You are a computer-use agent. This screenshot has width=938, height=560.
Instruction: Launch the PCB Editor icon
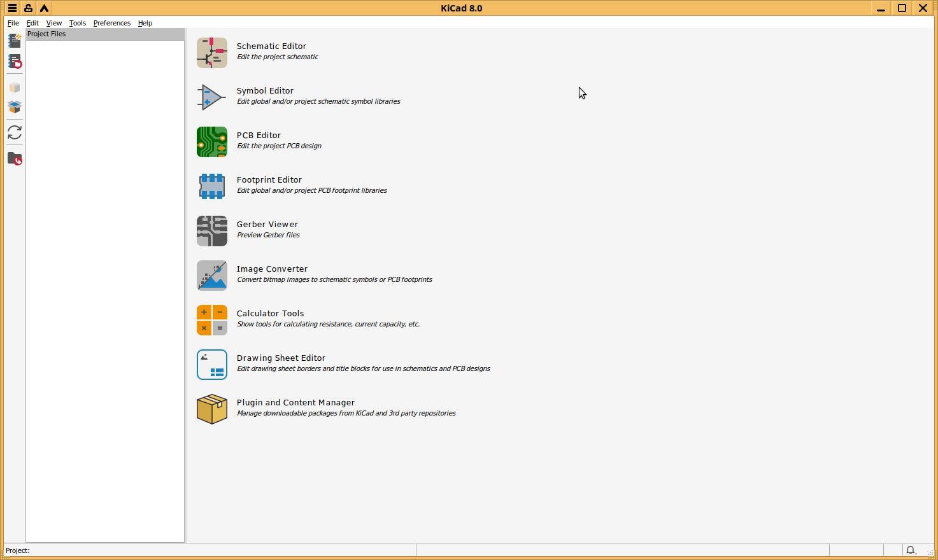click(212, 142)
